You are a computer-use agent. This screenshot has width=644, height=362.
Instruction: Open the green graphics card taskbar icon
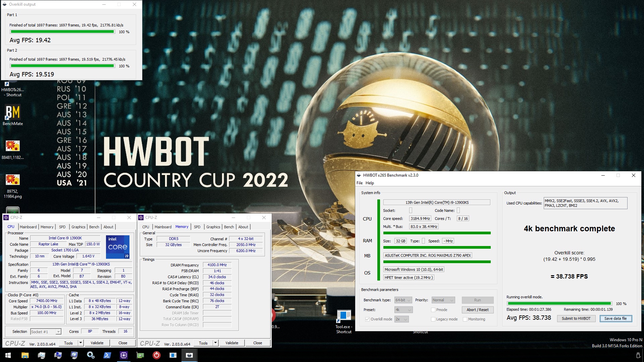click(140, 355)
